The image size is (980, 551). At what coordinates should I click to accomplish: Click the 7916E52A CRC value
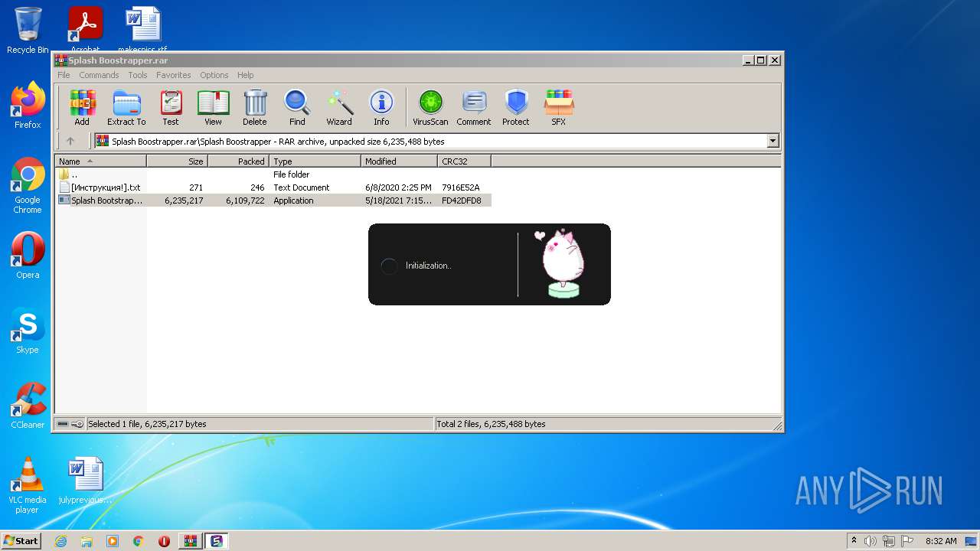coord(461,187)
